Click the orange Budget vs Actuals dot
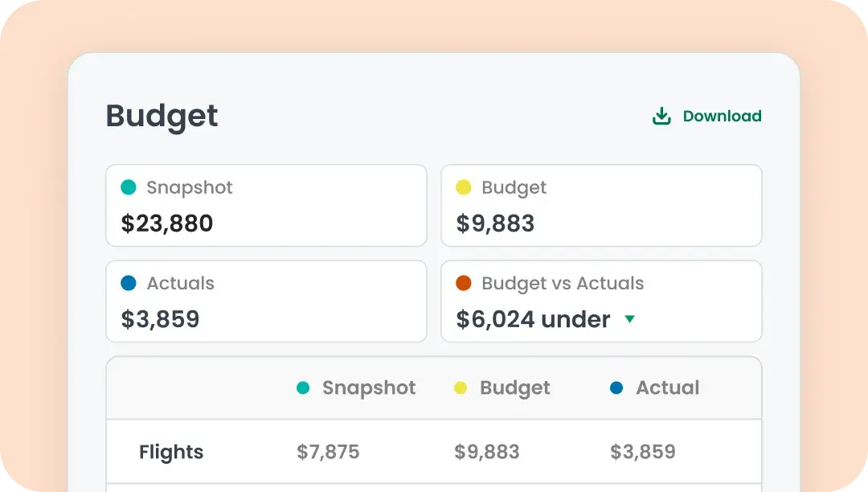Image resolution: width=868 pixels, height=492 pixels. click(x=464, y=283)
